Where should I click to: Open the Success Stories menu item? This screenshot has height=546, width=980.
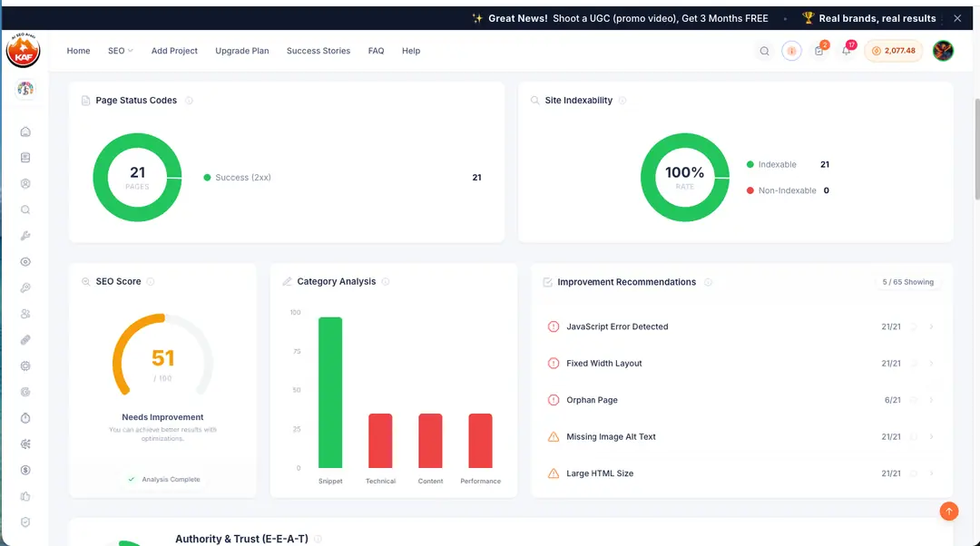point(318,51)
